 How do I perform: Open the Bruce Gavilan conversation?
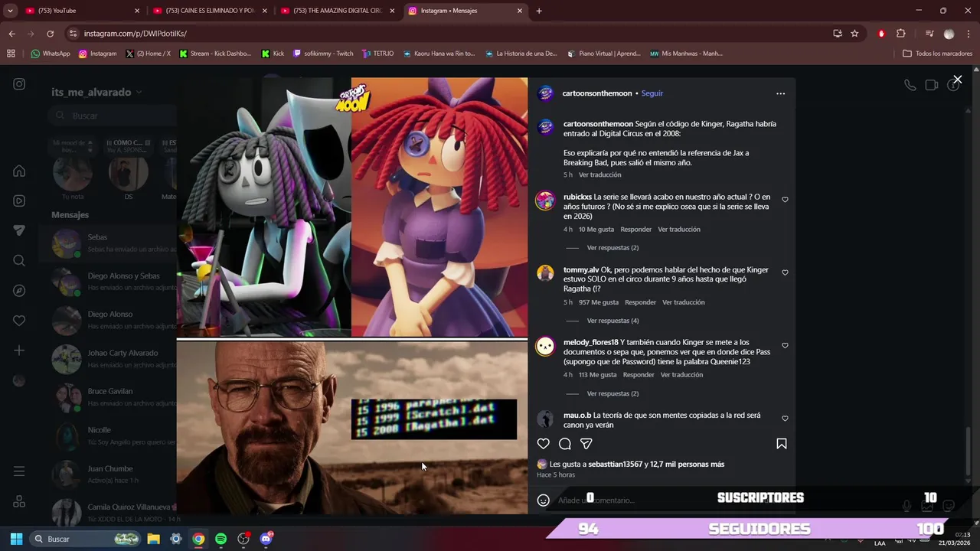click(x=107, y=396)
